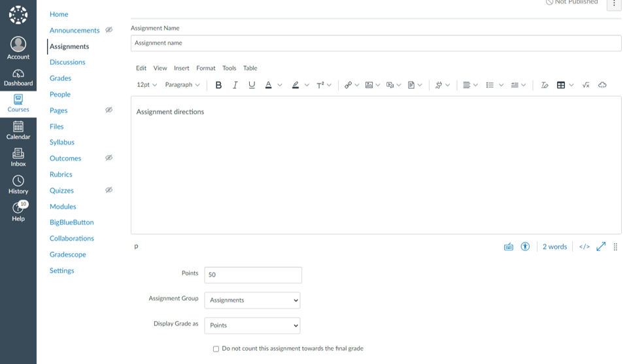Click the background highlight color icon
This screenshot has width=627, height=364.
(296, 85)
